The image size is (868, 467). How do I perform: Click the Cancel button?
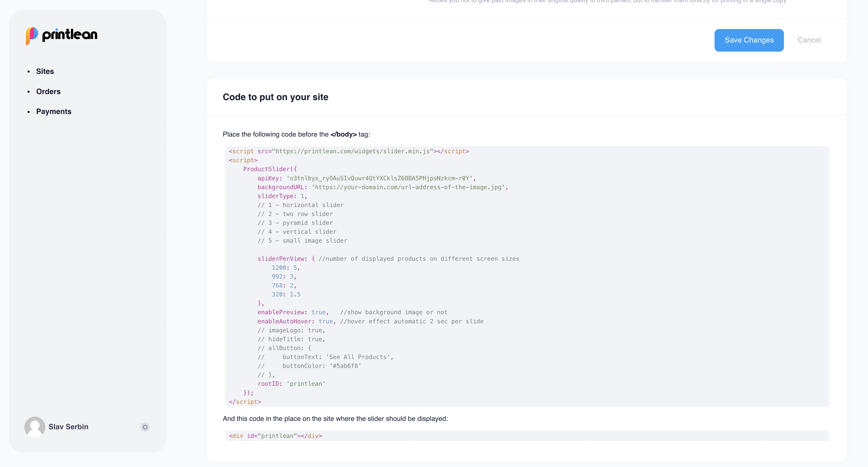click(809, 40)
